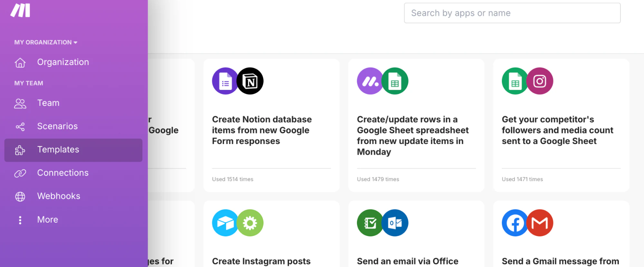This screenshot has height=267, width=644.
Task: Click the blue Airtable box icon
Action: tap(225, 223)
